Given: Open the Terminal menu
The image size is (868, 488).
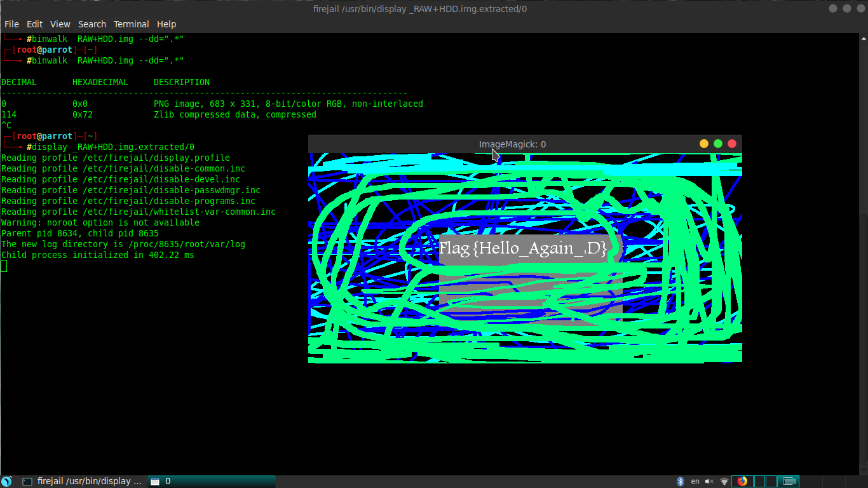Looking at the screenshot, I should point(131,24).
